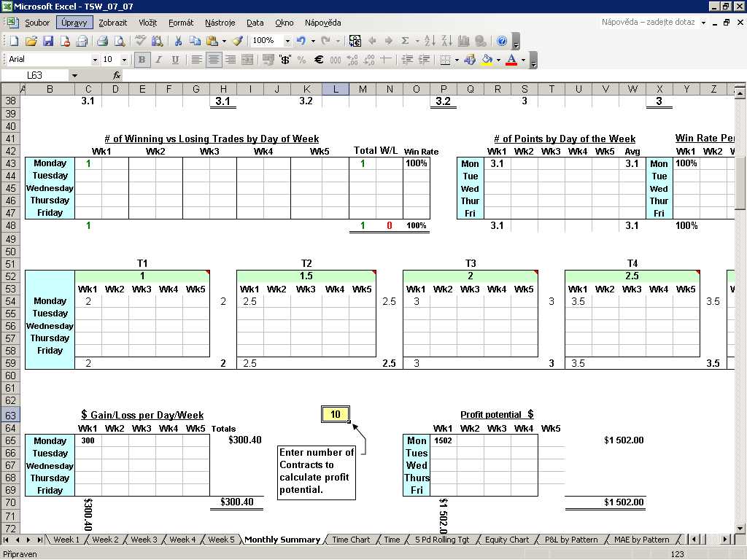This screenshot has width=747, height=560.
Task: Open the Paste options dropdown arrow
Action: click(224, 41)
